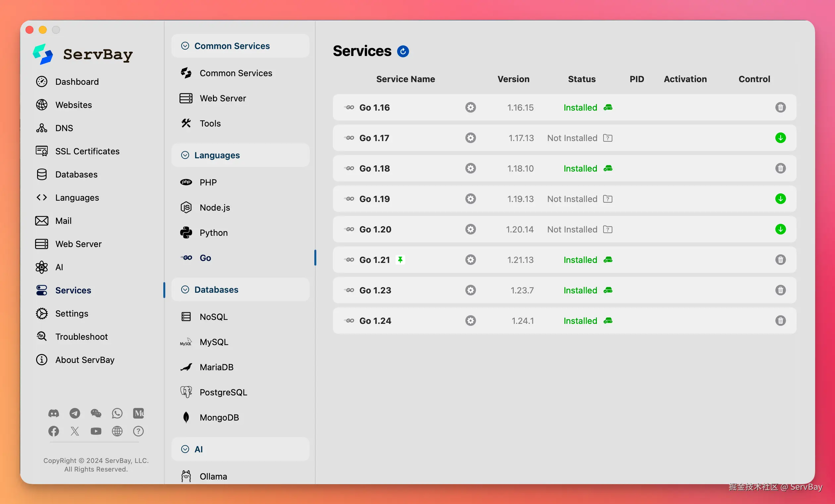Click Not Installed info icon for Go 1.19
The width and height of the screenshot is (835, 504).
(x=607, y=199)
